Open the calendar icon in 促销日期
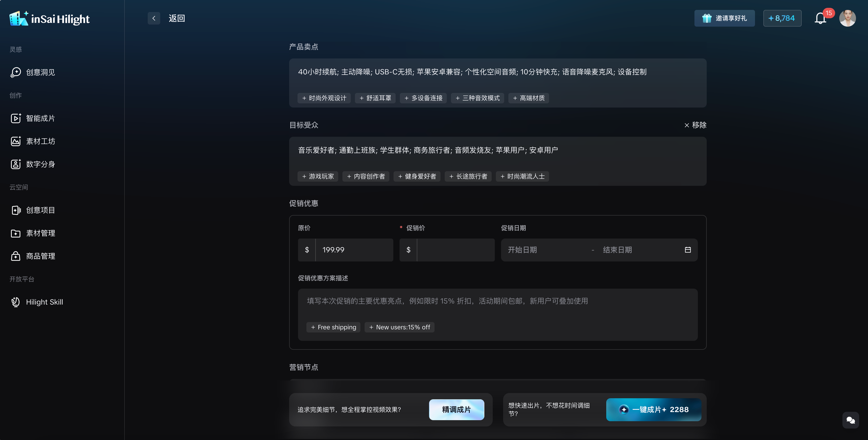Screen dimensions: 868x440 (688, 250)
